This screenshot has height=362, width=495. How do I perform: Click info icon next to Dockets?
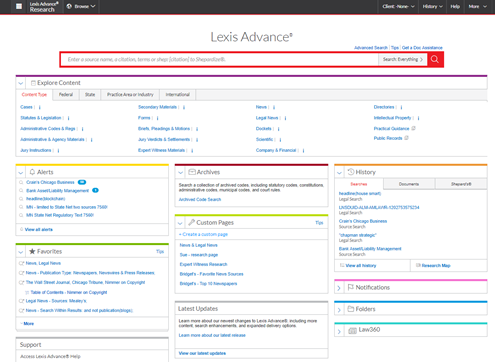pos(278,129)
